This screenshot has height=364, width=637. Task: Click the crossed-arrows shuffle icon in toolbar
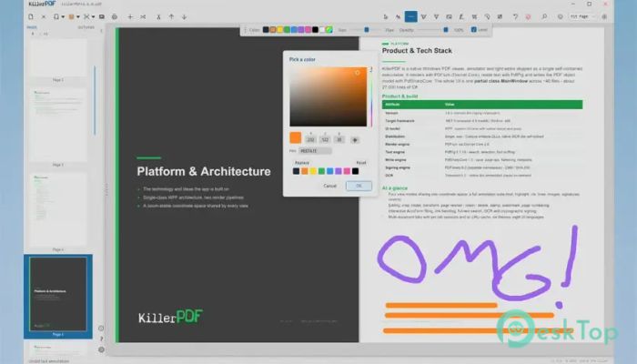tap(143, 16)
